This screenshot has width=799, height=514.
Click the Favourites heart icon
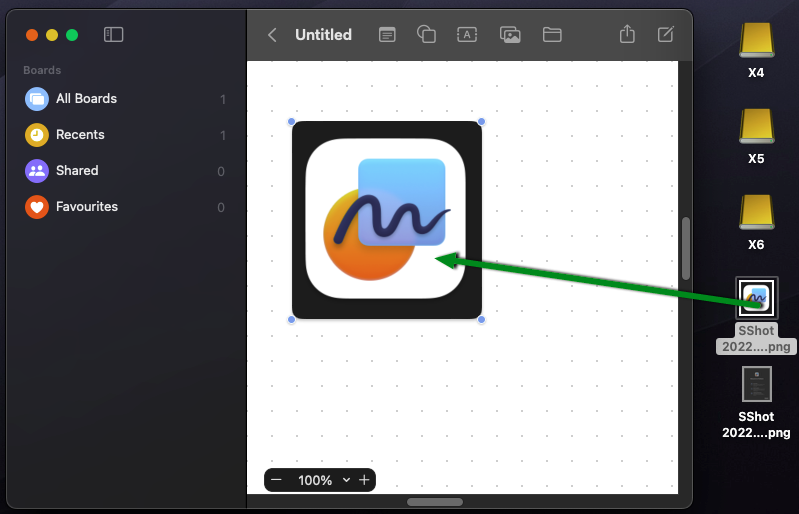(37, 207)
